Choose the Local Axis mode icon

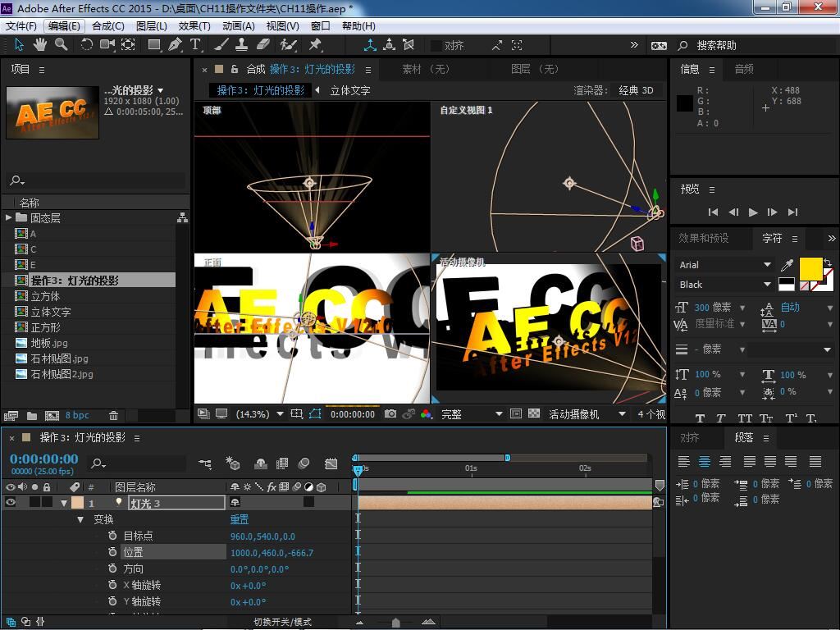coord(370,45)
